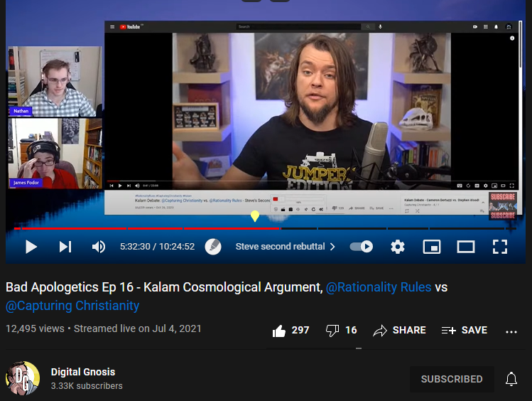Click the info card icon in embedded video
The width and height of the screenshot is (532, 401).
512,38
